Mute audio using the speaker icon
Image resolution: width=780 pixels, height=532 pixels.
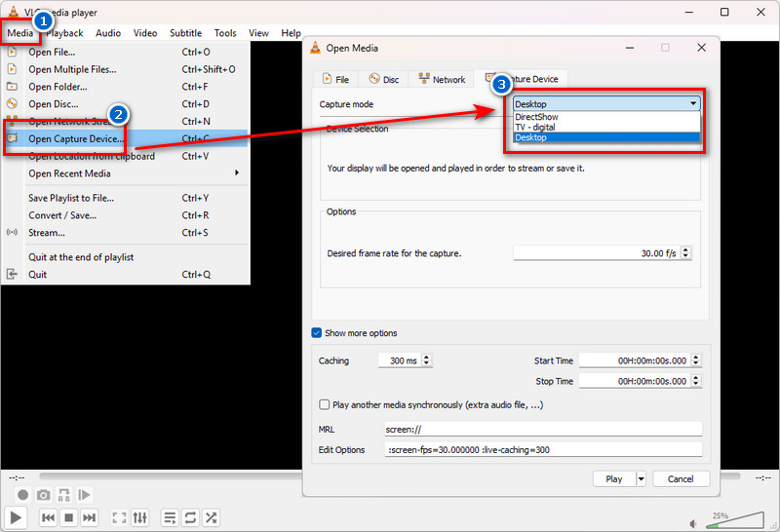pyautogui.click(x=693, y=523)
